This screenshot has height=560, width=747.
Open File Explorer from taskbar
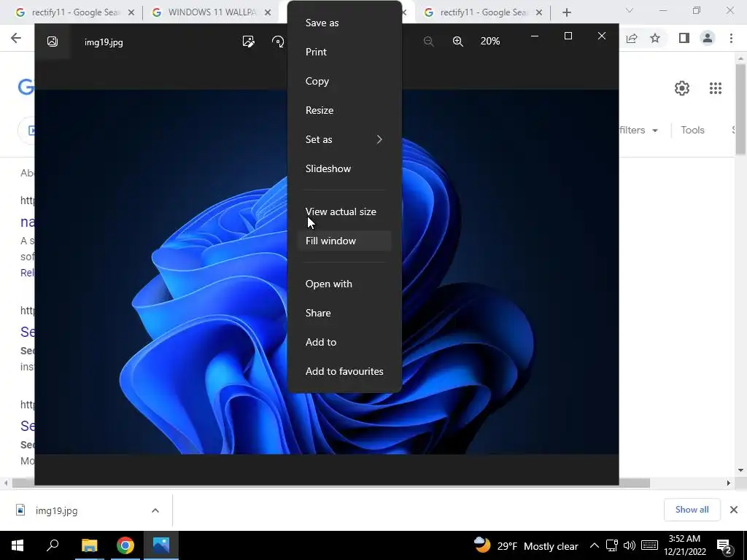[x=89, y=545]
